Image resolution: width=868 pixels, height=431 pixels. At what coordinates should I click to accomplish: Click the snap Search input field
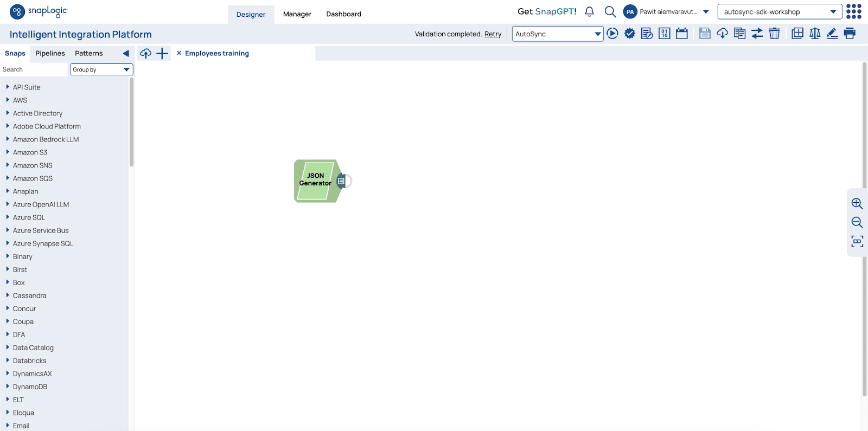[x=34, y=69]
